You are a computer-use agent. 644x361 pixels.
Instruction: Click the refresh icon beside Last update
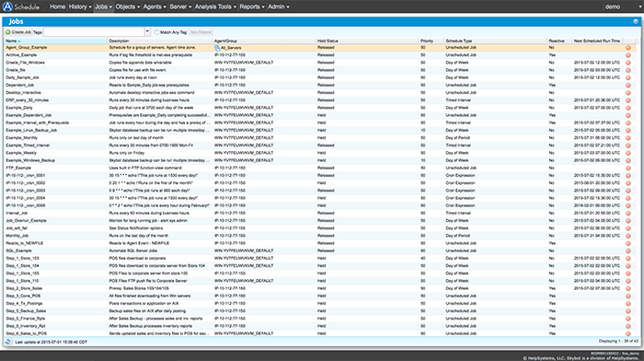7,342
